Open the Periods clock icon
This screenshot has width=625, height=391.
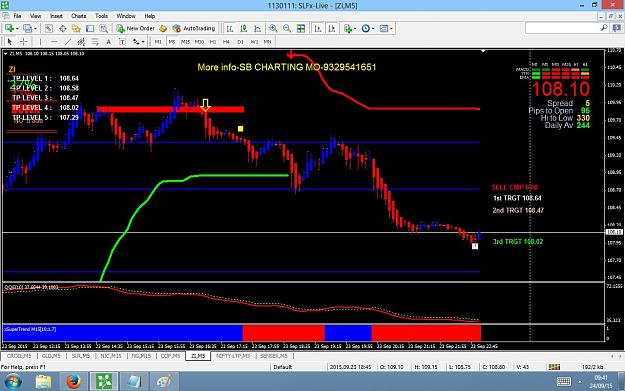click(366, 28)
